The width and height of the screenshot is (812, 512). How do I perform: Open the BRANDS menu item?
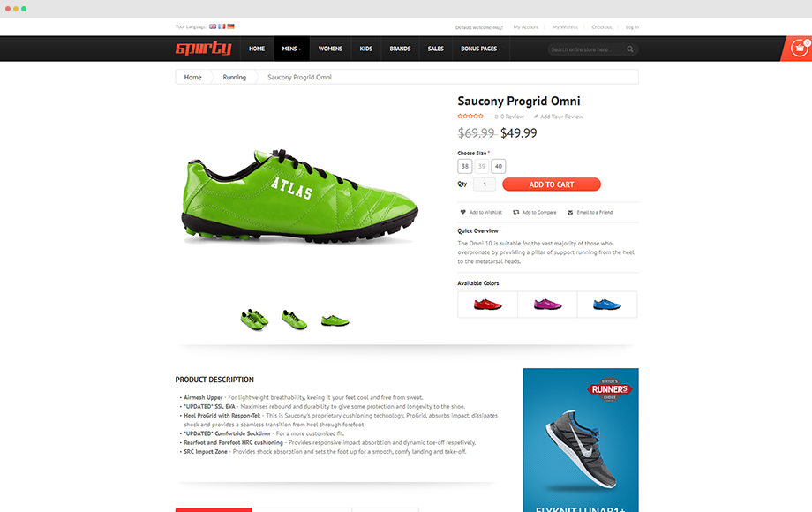tap(401, 49)
